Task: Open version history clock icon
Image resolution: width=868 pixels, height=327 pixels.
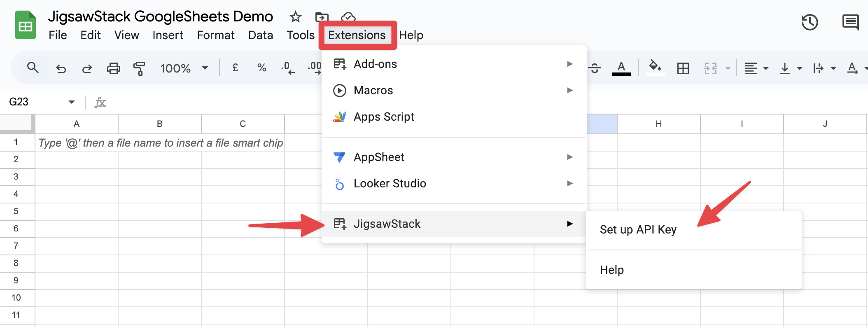Action: (810, 22)
